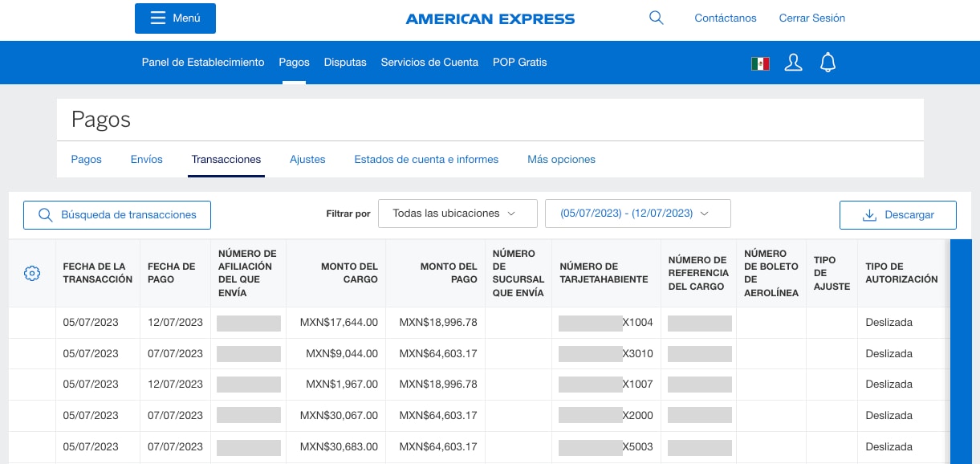Open Panel de Establecimiento from the navigation
Viewport: 980px width, 464px height.
pyautogui.click(x=203, y=62)
